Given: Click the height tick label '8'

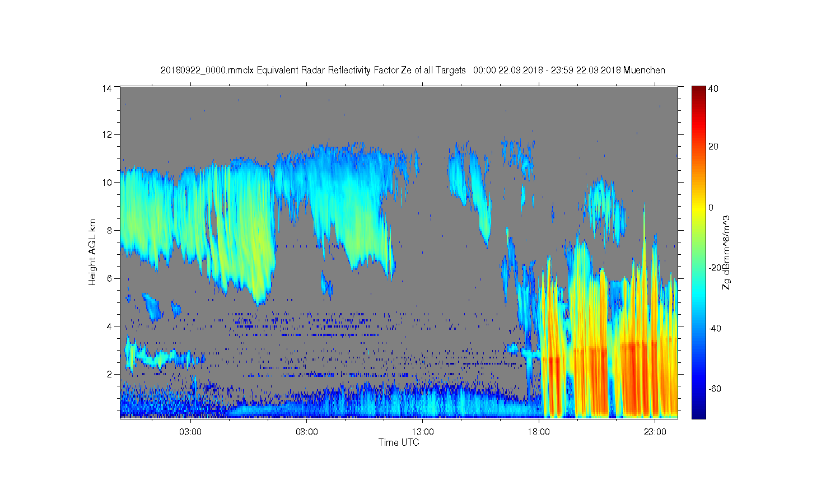Looking at the screenshot, I should [x=110, y=230].
